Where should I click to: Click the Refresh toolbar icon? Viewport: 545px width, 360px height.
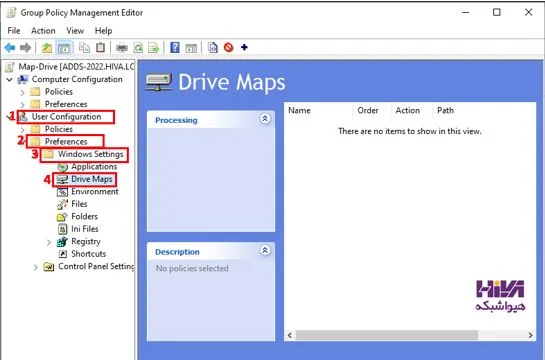138,48
